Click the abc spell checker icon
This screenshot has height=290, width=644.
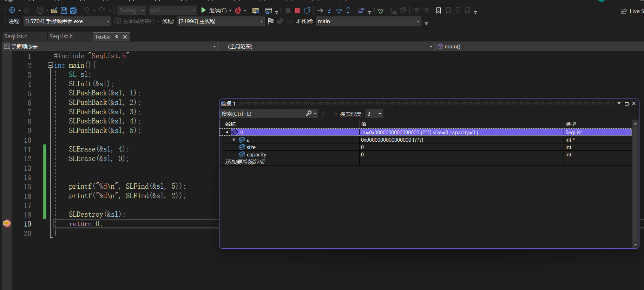pos(380,11)
